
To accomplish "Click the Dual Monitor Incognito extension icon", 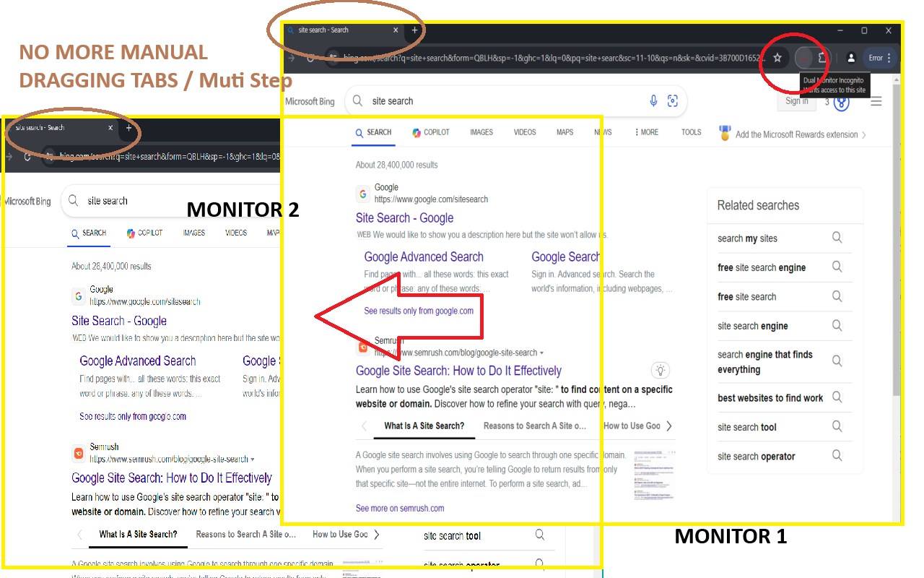I will (803, 58).
